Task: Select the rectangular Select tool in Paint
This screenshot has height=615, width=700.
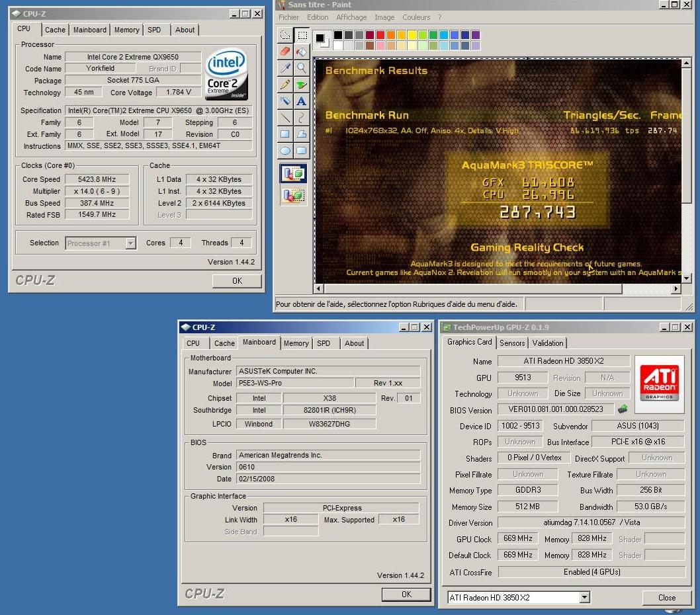Action: click(x=302, y=35)
